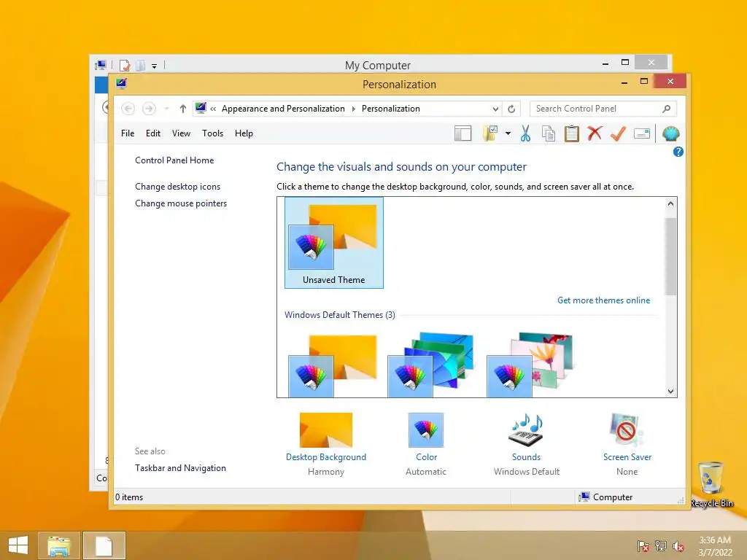Open Change desktop icons link
This screenshot has width=747, height=560.
click(178, 187)
